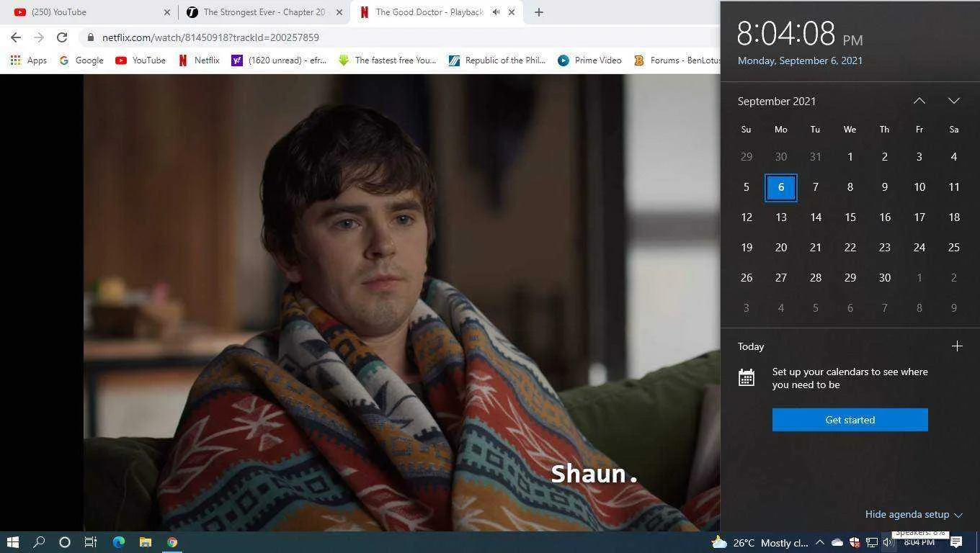Image resolution: width=980 pixels, height=553 pixels.
Task: Switch to The Strongest Ever Chapter tab
Action: point(264,12)
